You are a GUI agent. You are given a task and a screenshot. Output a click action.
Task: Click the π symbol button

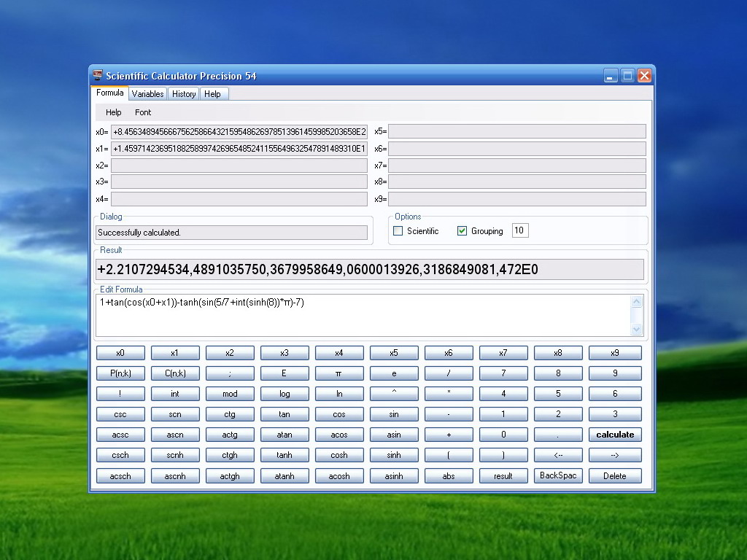point(338,373)
